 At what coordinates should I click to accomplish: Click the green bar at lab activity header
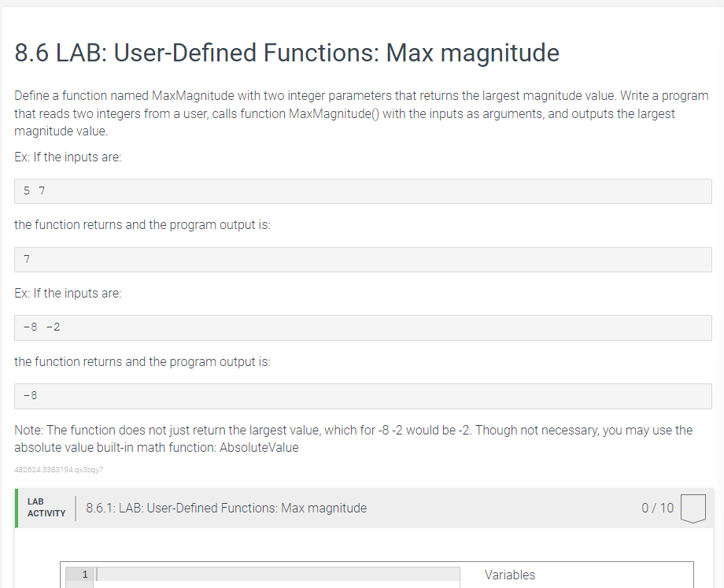point(17,508)
